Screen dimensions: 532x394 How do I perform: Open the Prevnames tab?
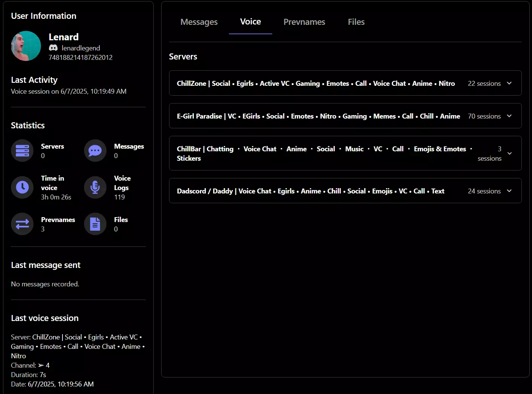(x=304, y=22)
